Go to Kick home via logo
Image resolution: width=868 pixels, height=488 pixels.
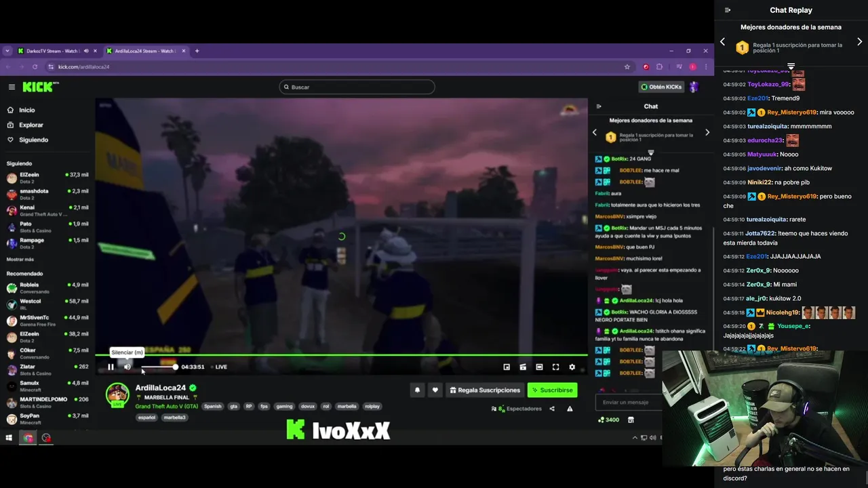(x=41, y=87)
